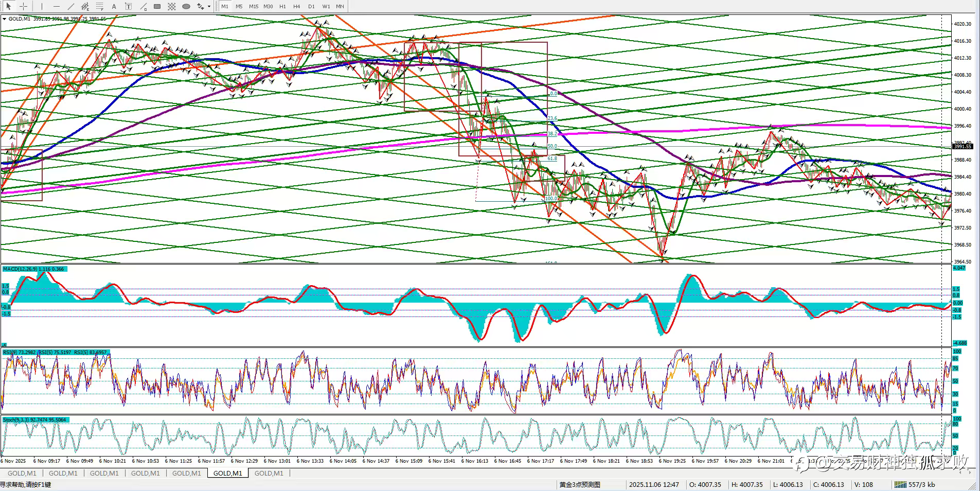Screen dimensions: 980x491
Task: Click the 557/3 kb connection status indicator
Action: click(915, 484)
